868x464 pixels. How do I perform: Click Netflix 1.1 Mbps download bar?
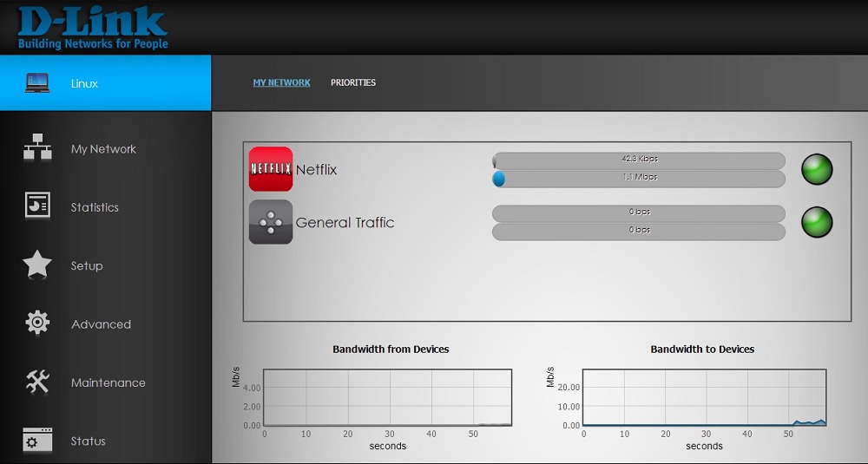pos(639,179)
